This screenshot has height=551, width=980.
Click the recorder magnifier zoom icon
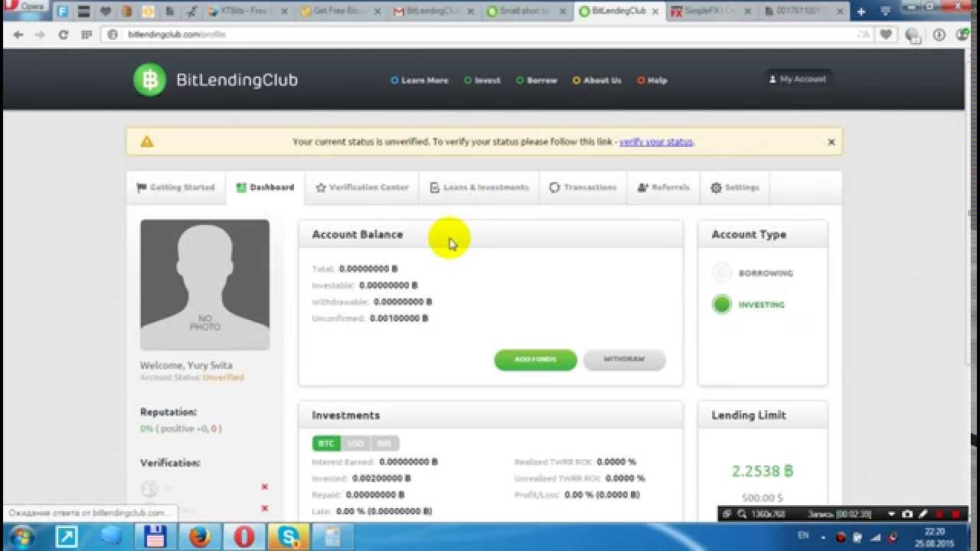point(740,514)
